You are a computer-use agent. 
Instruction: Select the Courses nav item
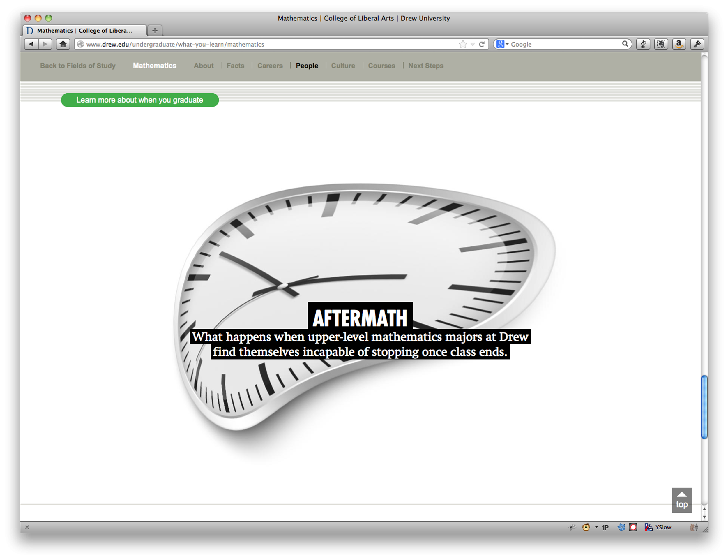(x=381, y=66)
